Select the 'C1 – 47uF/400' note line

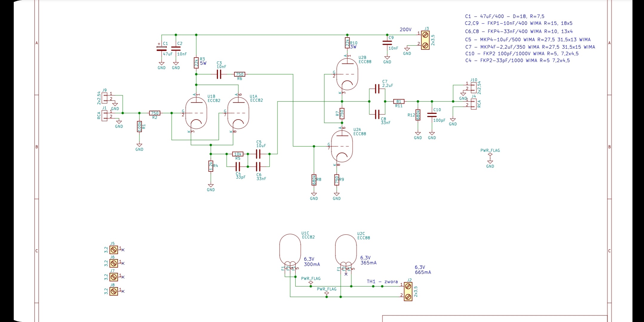[x=505, y=16]
